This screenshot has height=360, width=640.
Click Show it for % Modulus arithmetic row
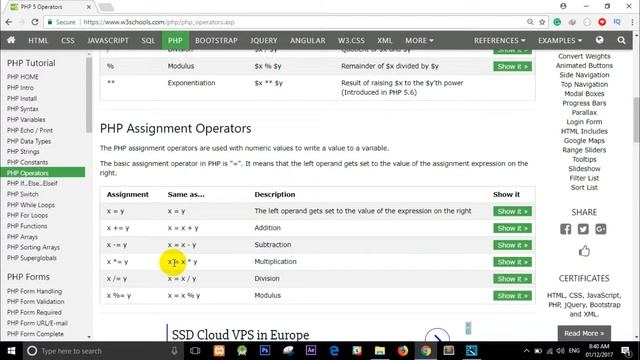click(x=512, y=67)
